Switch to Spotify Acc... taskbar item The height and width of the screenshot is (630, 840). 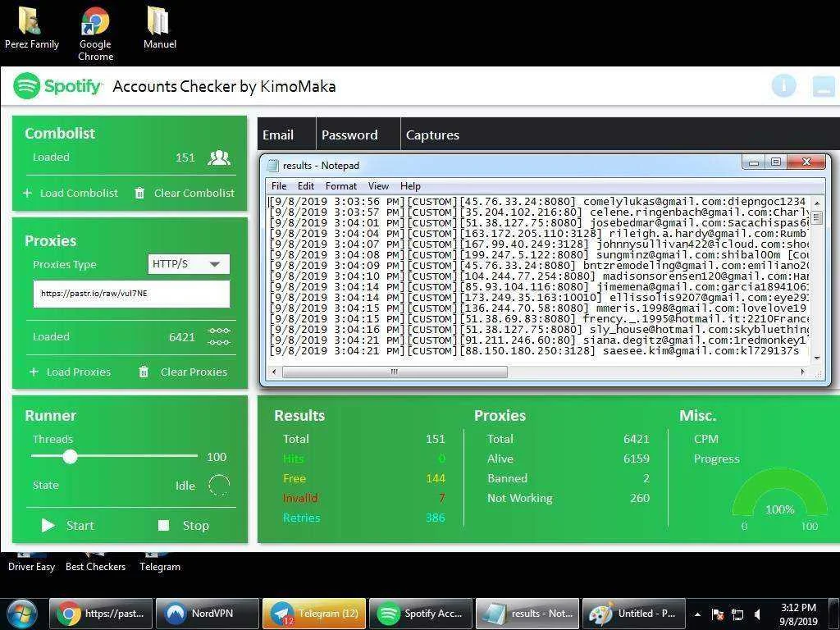point(421,614)
